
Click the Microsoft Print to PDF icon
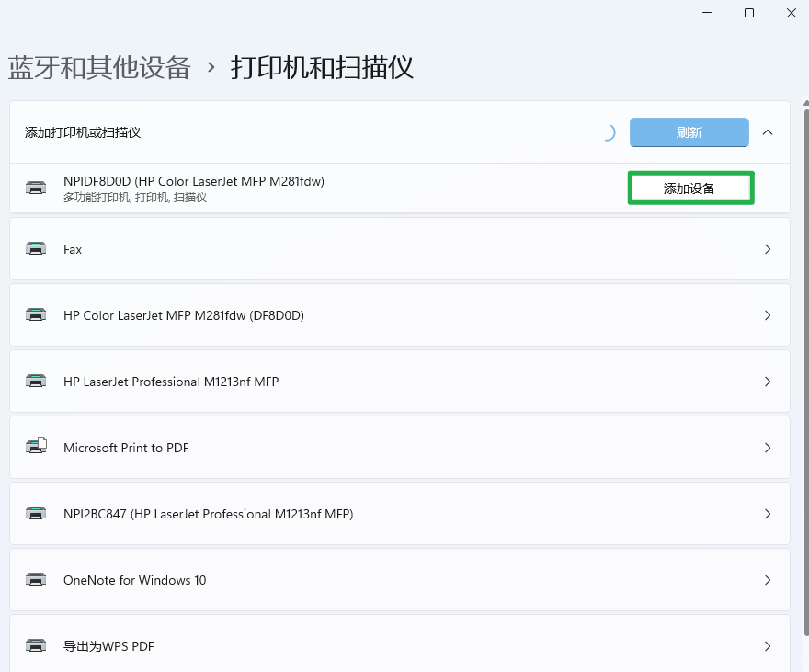(x=36, y=446)
